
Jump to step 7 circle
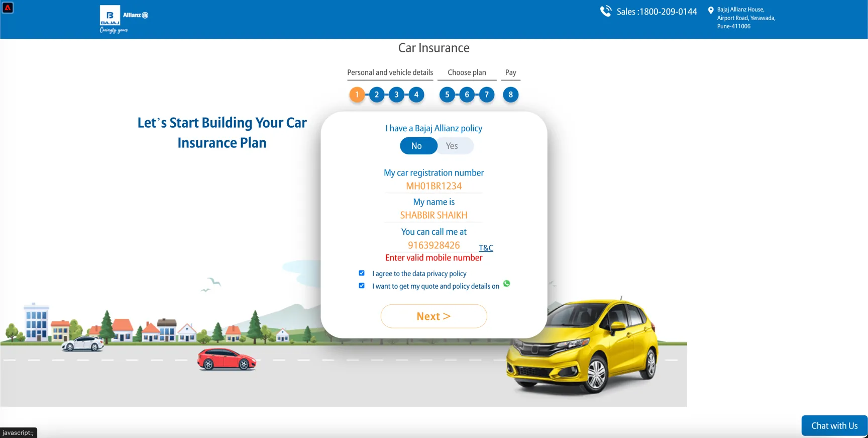click(487, 95)
